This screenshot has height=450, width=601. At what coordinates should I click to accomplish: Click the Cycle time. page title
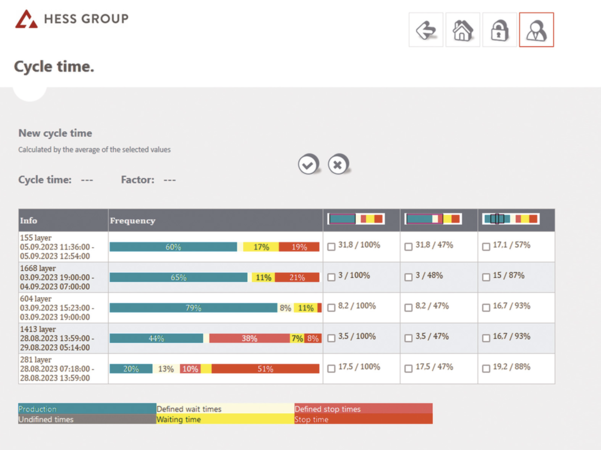tap(54, 67)
